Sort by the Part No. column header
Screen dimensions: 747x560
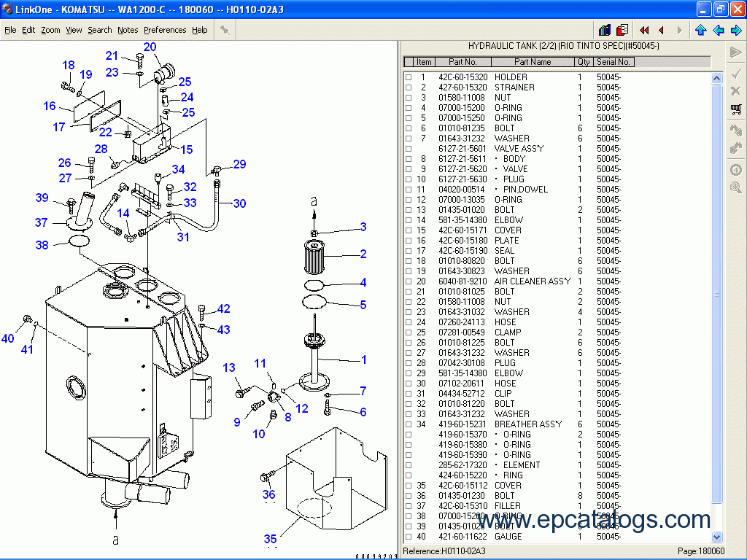462,62
